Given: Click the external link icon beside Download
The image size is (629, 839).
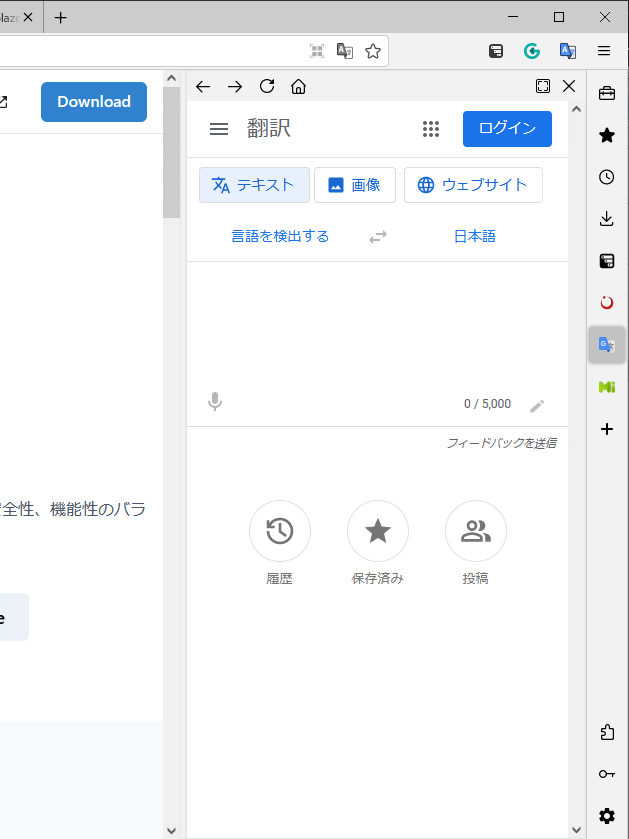Looking at the screenshot, I should click(3, 102).
